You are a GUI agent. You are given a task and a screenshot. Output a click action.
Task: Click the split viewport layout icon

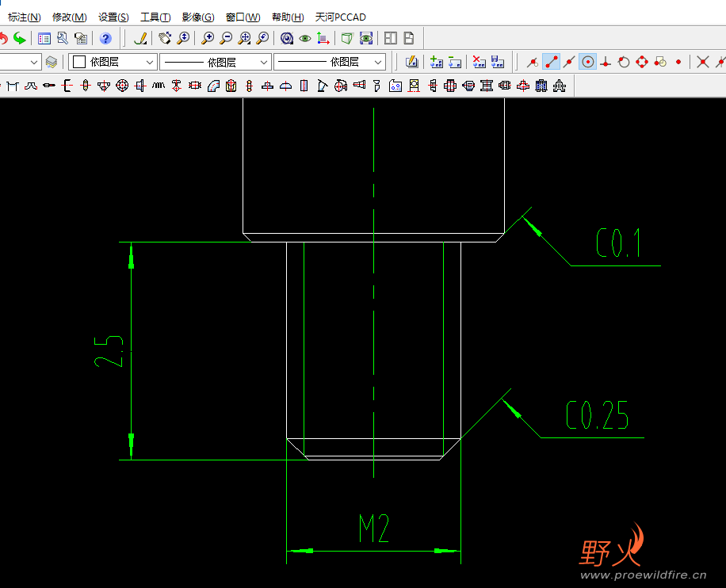coord(390,38)
